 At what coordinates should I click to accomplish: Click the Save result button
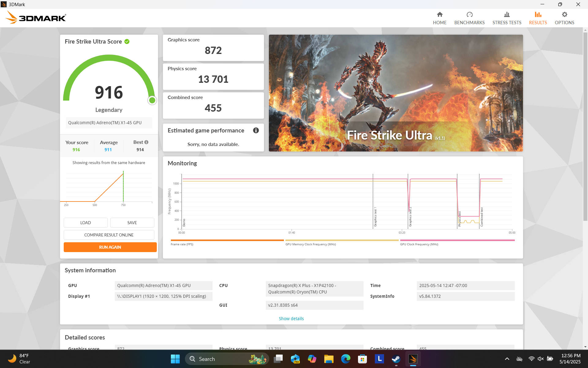click(132, 223)
